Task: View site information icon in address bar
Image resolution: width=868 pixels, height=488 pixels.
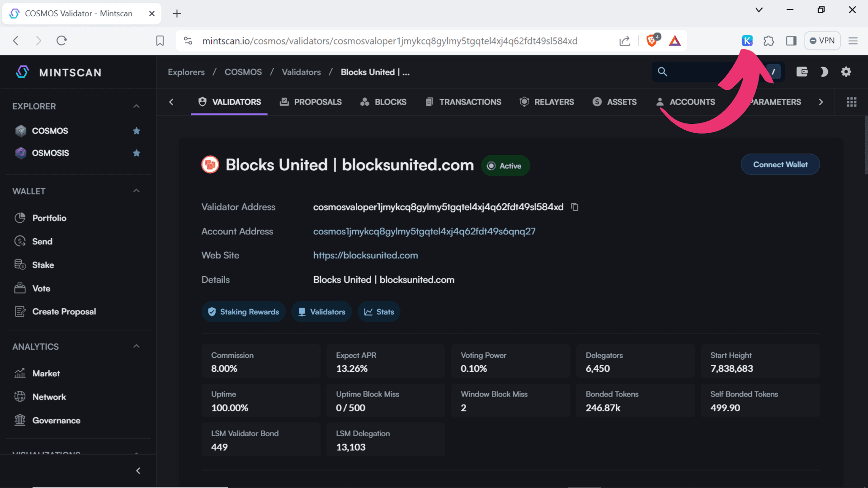Action: [188, 41]
